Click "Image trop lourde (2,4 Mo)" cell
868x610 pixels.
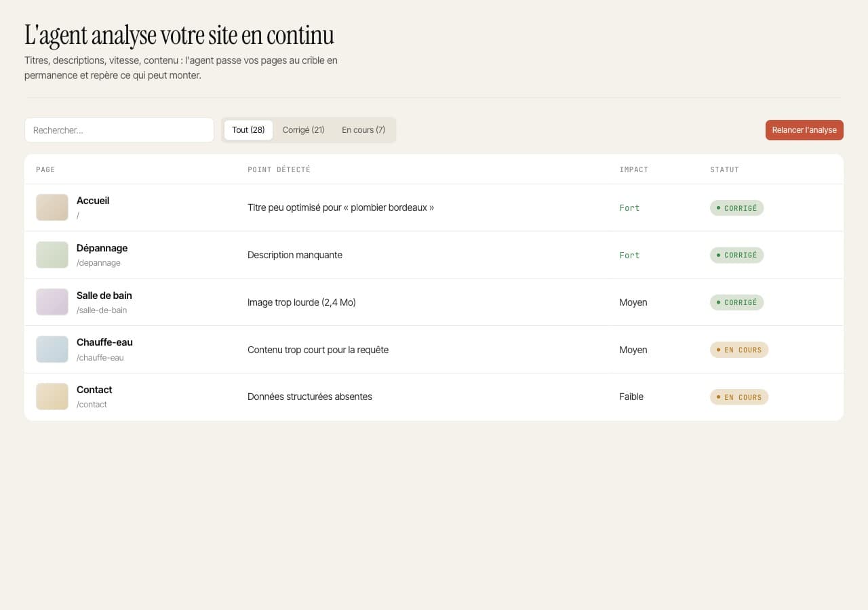coord(302,302)
